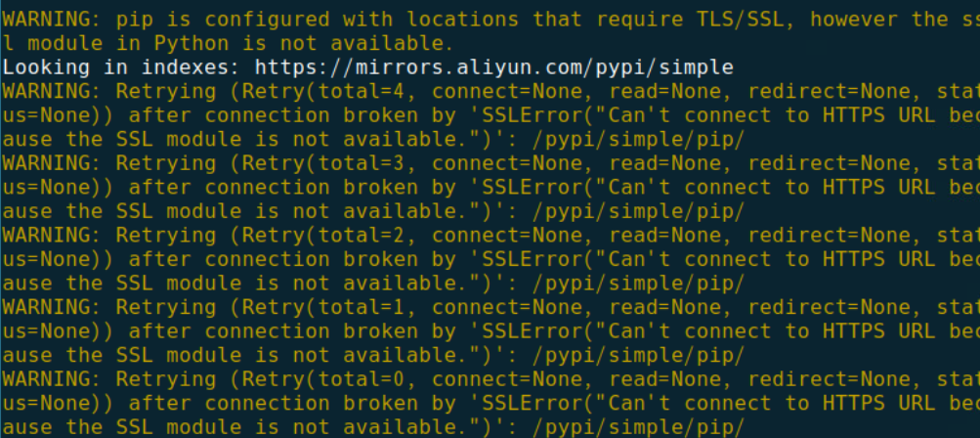Click '/pypi/simple/pip/' path below total=3 warning
The image size is (980, 438).
tap(638, 211)
